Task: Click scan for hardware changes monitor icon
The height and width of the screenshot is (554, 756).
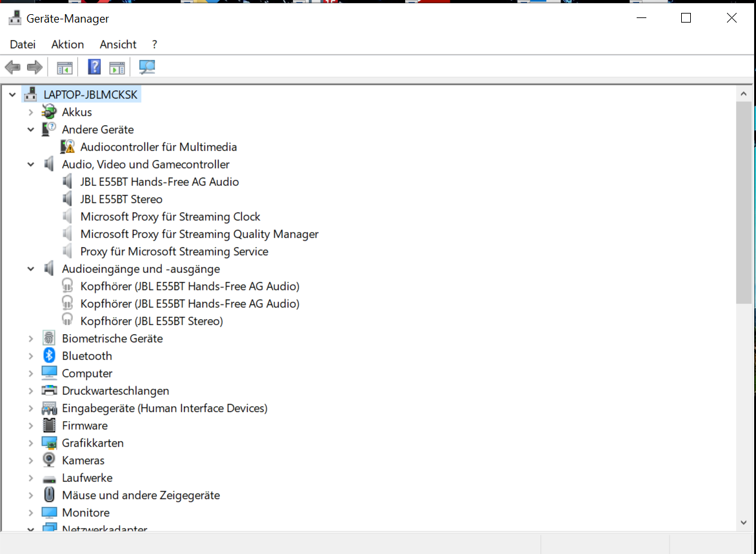Action: click(x=147, y=67)
